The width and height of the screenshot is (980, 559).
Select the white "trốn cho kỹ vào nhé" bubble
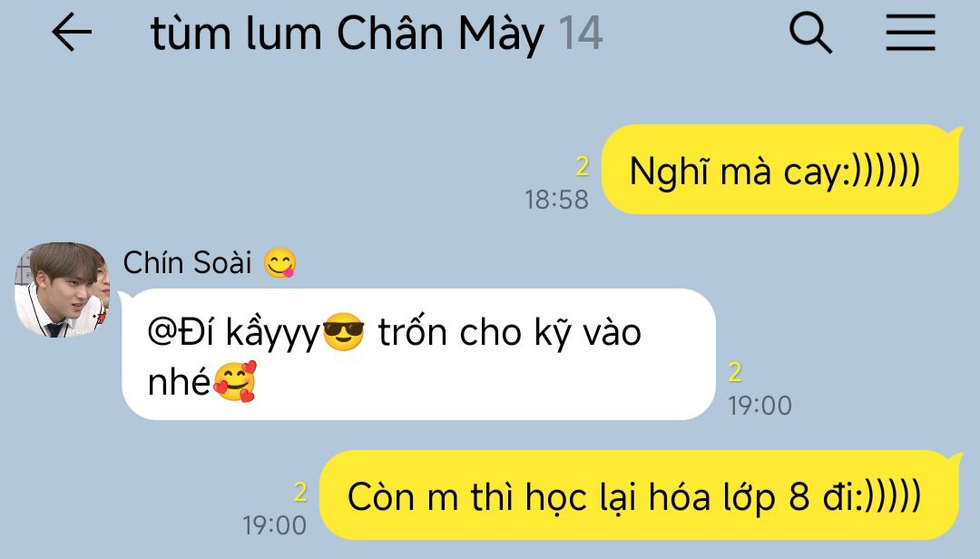tap(418, 355)
